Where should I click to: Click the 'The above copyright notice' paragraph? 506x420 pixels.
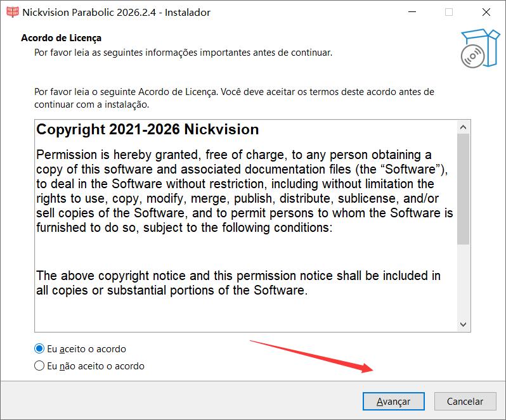238,283
